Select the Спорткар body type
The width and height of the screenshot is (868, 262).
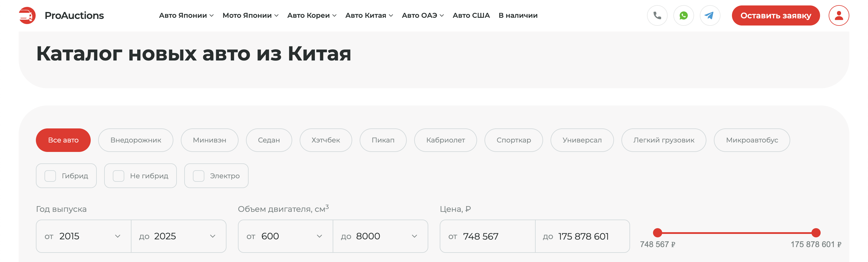point(514,140)
